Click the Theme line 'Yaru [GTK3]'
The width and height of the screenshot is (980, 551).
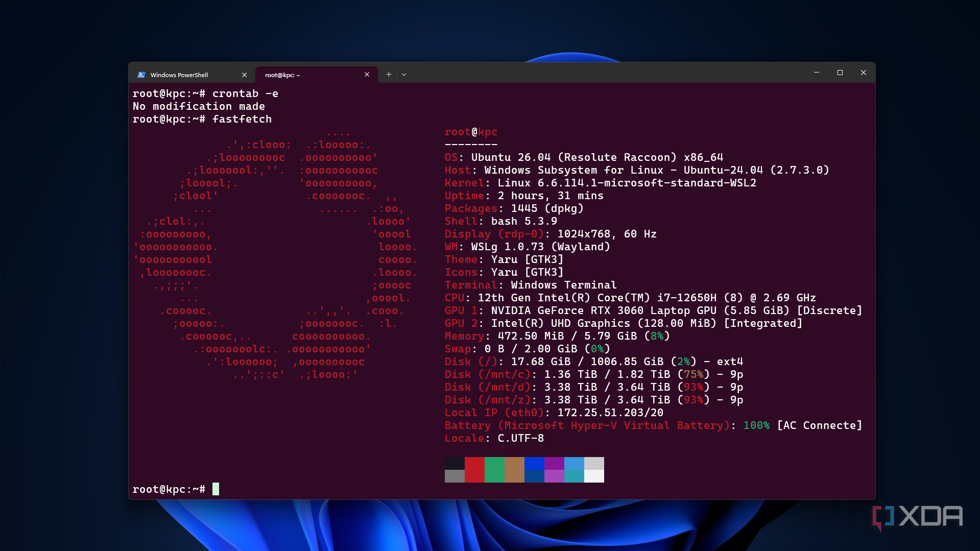(504, 259)
